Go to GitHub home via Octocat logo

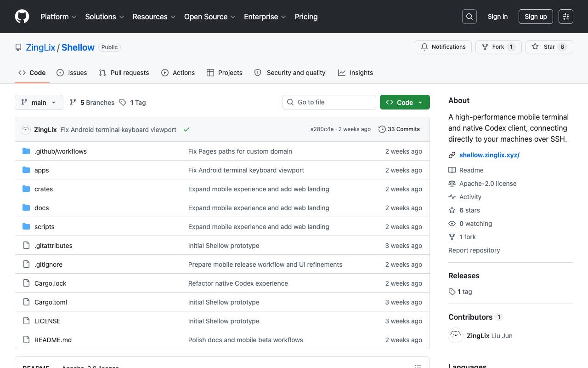(x=22, y=17)
